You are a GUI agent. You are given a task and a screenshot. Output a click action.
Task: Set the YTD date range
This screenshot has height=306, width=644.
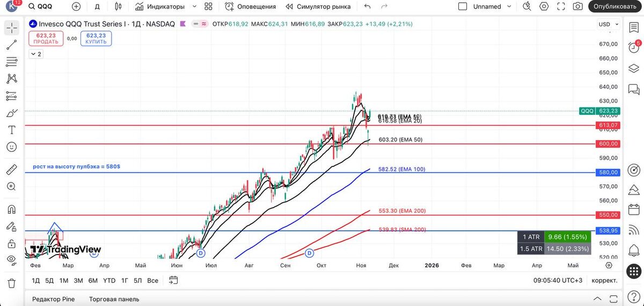109,280
